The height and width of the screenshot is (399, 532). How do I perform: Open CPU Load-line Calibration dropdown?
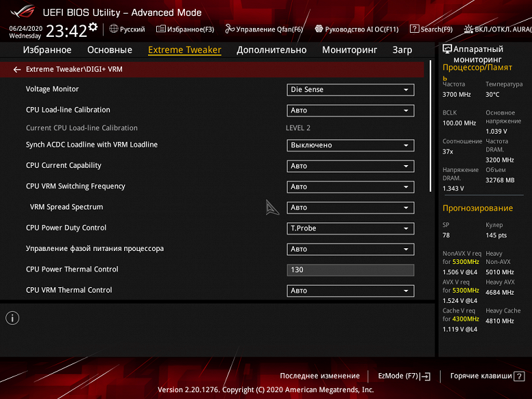[x=351, y=110]
